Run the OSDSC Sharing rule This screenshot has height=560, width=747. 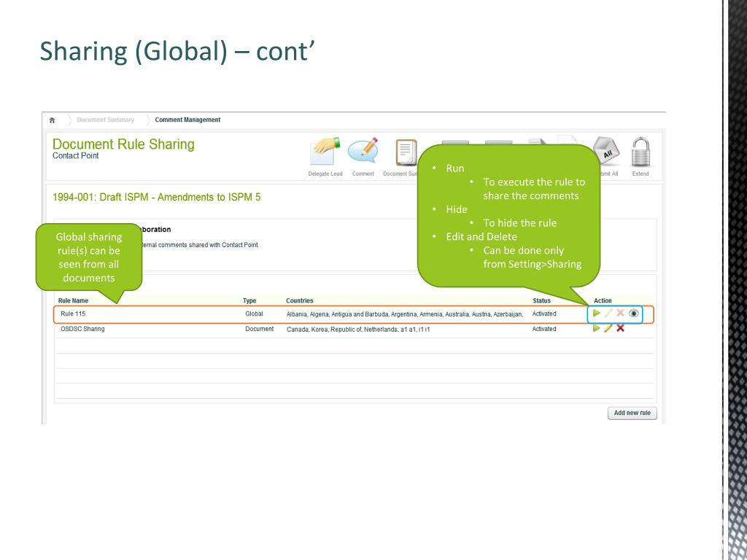pos(597,328)
